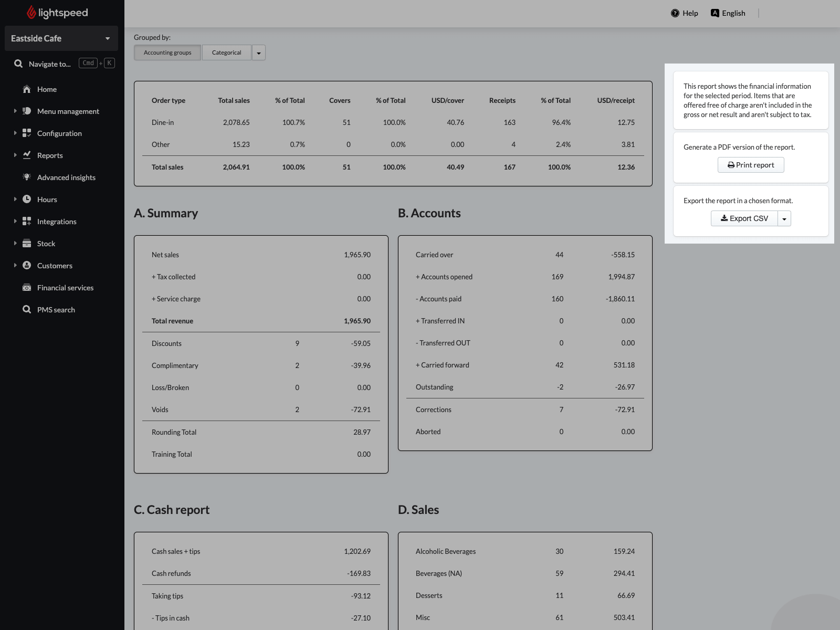This screenshot has height=630, width=840.
Task: Click the K shortcut key badge
Action: tap(109, 63)
